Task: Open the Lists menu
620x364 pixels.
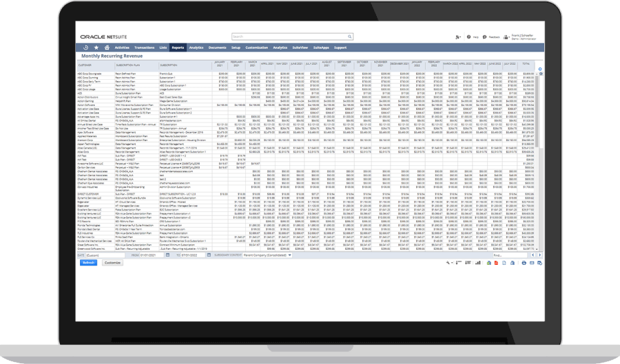Action: pyautogui.click(x=163, y=47)
